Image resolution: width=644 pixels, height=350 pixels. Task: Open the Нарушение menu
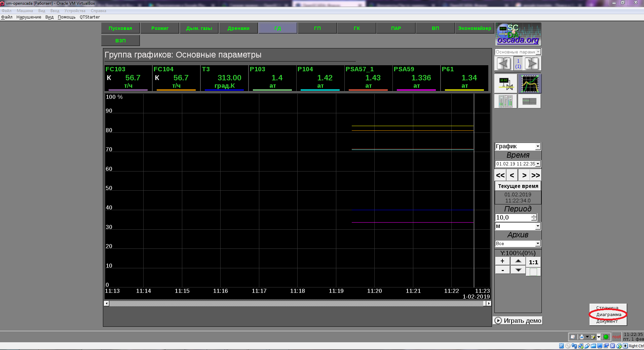coord(29,17)
